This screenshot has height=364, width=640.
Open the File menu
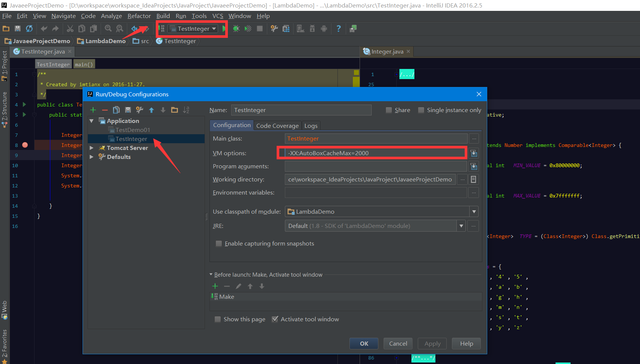[7, 16]
